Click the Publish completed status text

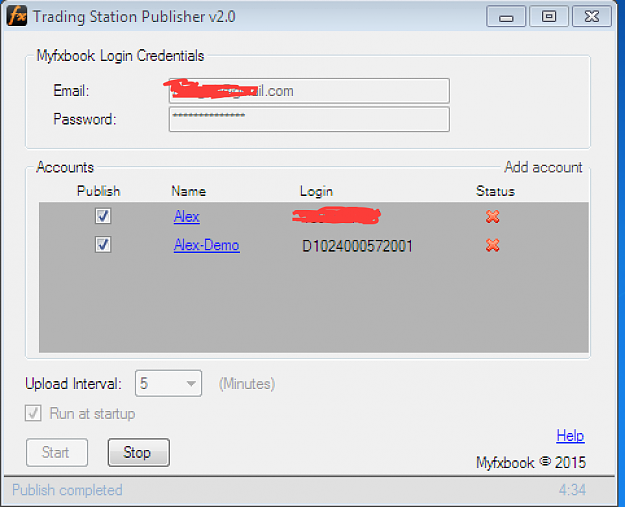coord(67,490)
